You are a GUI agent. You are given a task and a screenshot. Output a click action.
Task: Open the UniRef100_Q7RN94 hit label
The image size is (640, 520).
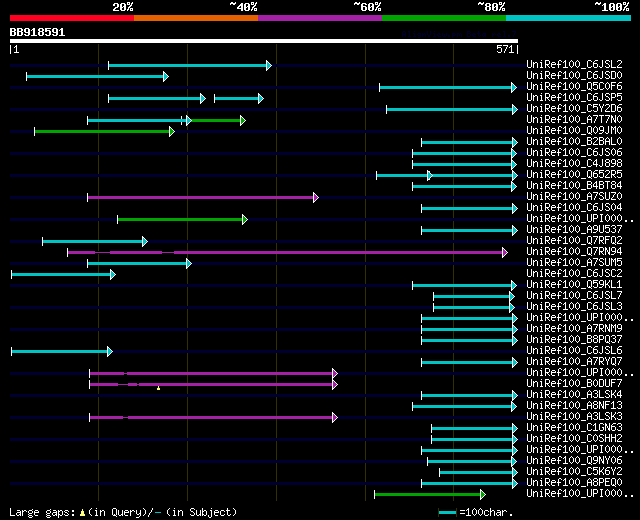(x=574, y=251)
